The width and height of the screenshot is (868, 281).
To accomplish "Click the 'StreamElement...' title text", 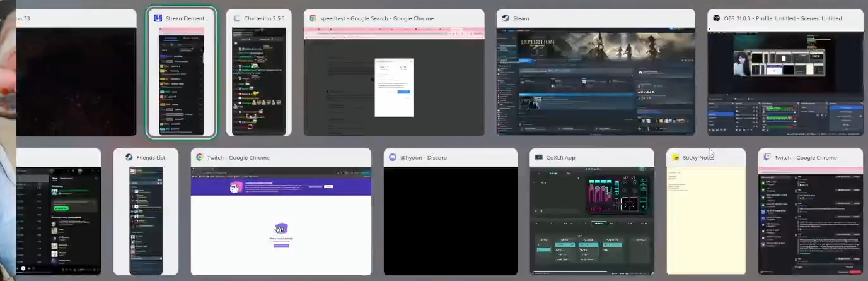I will (x=187, y=18).
